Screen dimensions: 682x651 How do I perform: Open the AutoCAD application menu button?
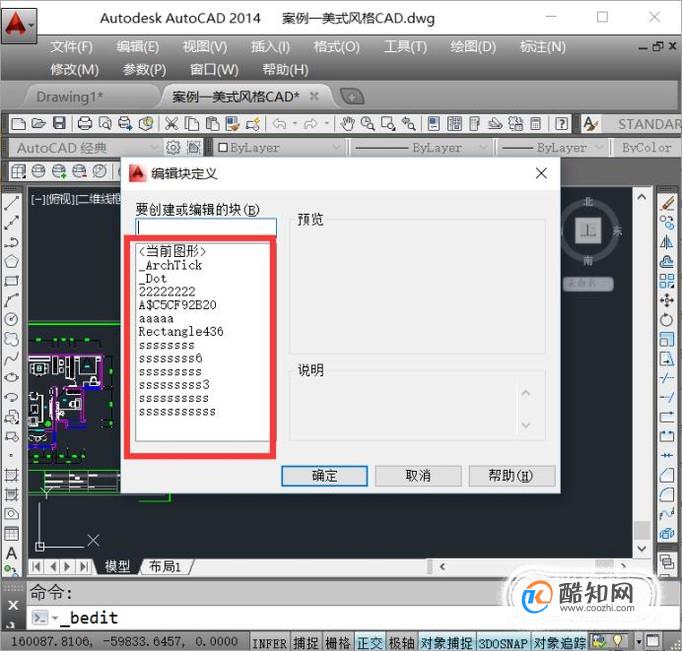19,25
